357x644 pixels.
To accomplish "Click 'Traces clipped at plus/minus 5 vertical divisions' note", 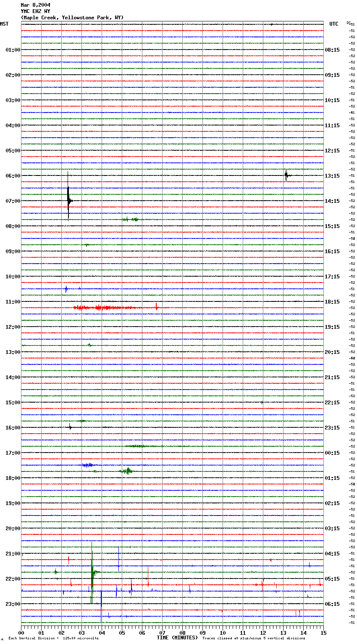I will click(x=254, y=639).
